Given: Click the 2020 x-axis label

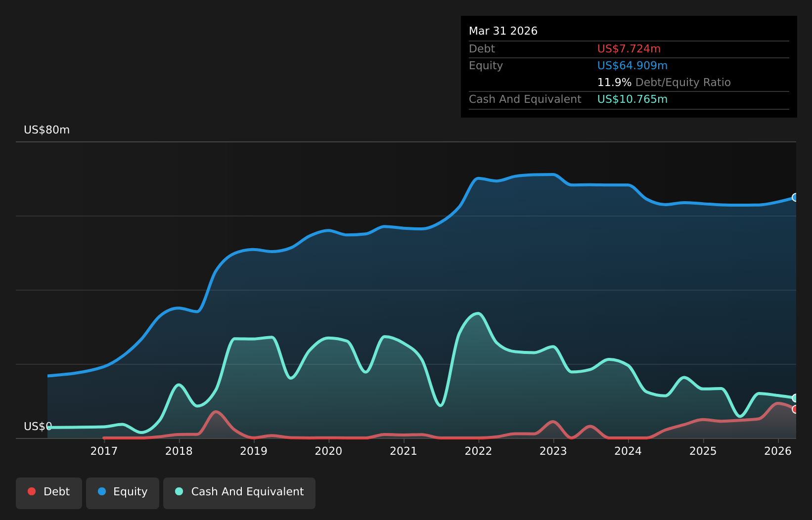Looking at the screenshot, I should [x=329, y=451].
